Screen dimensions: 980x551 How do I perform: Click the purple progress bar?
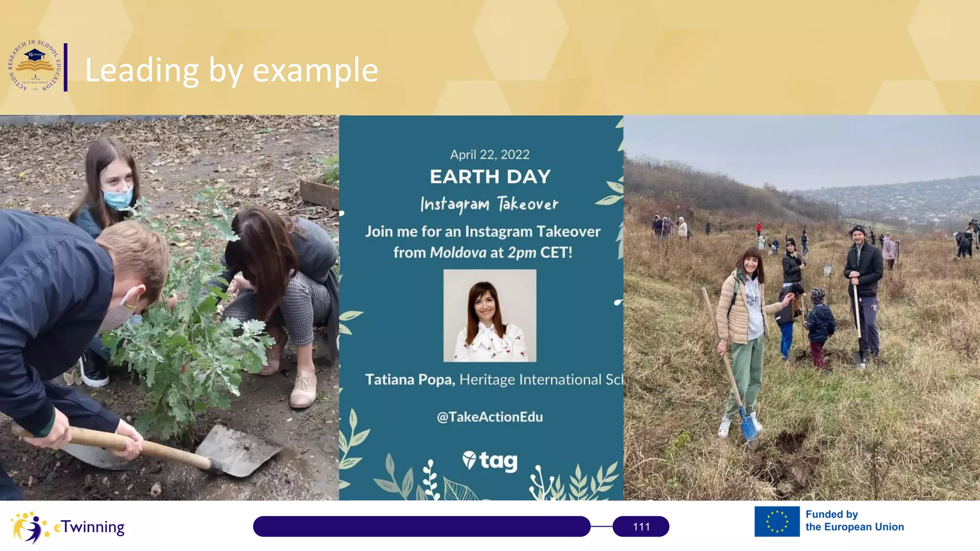[421, 527]
